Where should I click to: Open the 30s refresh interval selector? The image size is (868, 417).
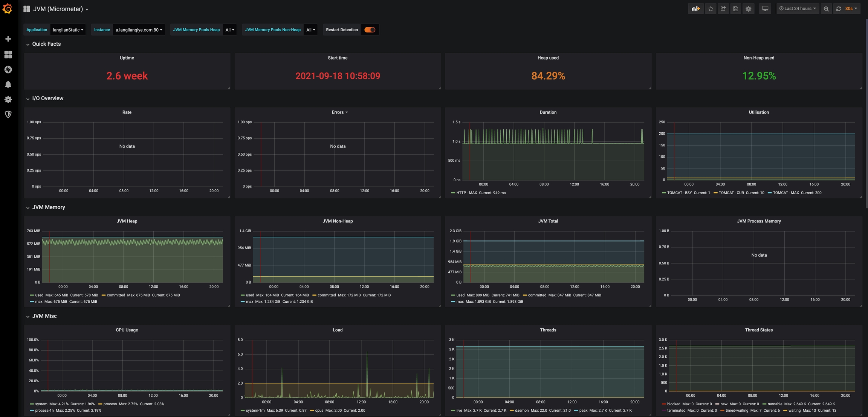coord(851,9)
